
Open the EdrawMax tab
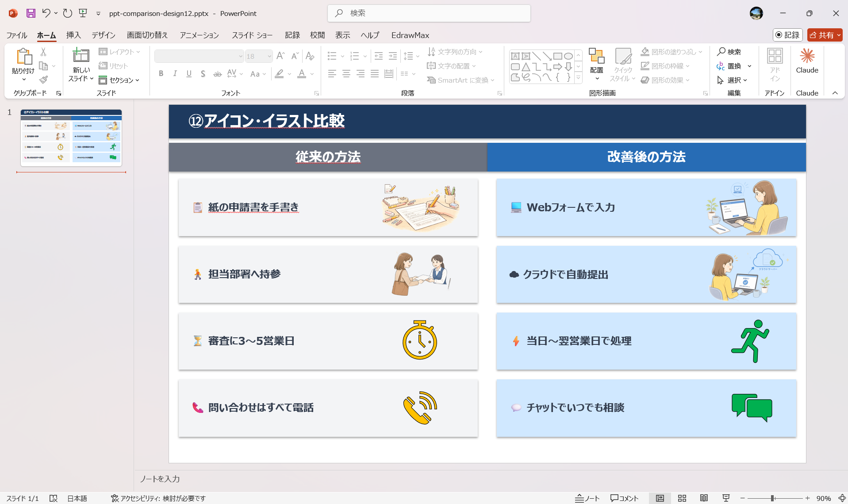tap(410, 35)
